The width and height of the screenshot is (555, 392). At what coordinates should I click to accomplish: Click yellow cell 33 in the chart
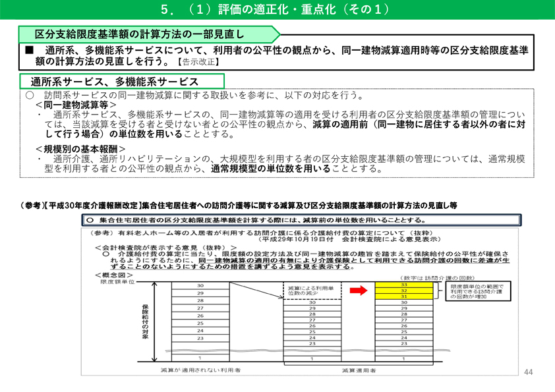(x=404, y=285)
